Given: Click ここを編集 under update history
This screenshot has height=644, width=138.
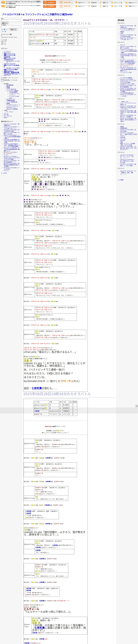Looking at the screenshot, I should pyautogui.click(x=120, y=180).
